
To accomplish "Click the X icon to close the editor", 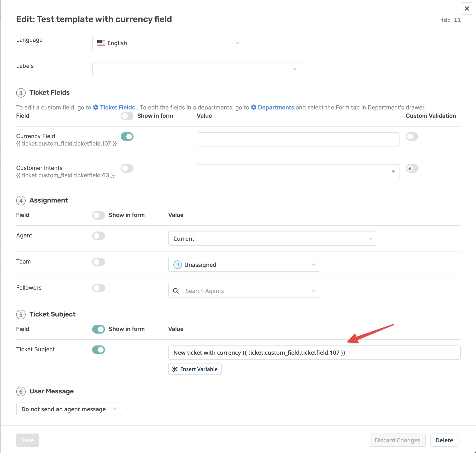I will 466,9.
